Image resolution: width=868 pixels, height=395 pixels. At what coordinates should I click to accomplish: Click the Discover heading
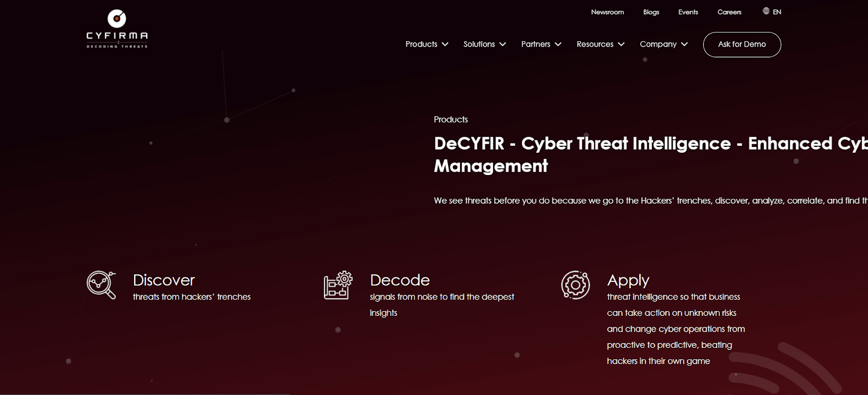[x=164, y=280]
